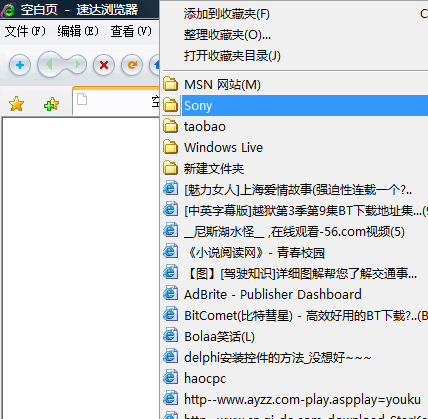Open favorites with the yellow star icon
The image size is (428, 419).
17,104
